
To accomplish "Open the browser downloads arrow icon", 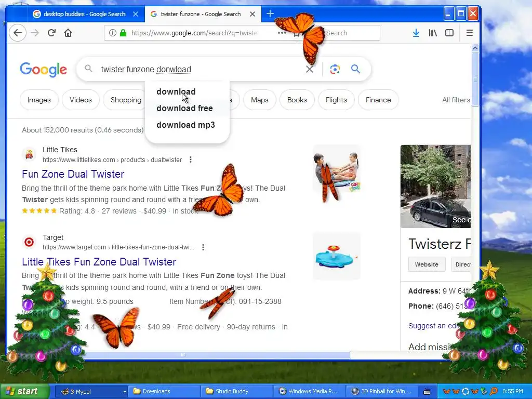I will point(416,33).
